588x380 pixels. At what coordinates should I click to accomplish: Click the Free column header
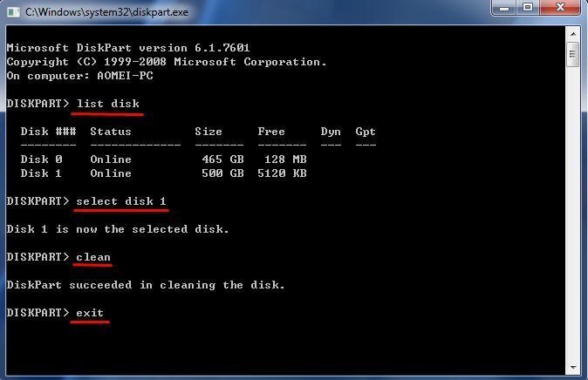click(271, 132)
